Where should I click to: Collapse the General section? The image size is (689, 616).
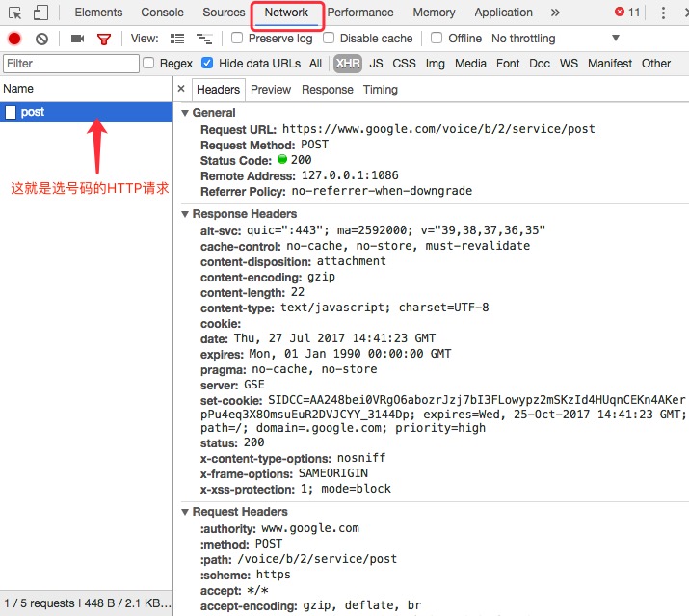(186, 113)
